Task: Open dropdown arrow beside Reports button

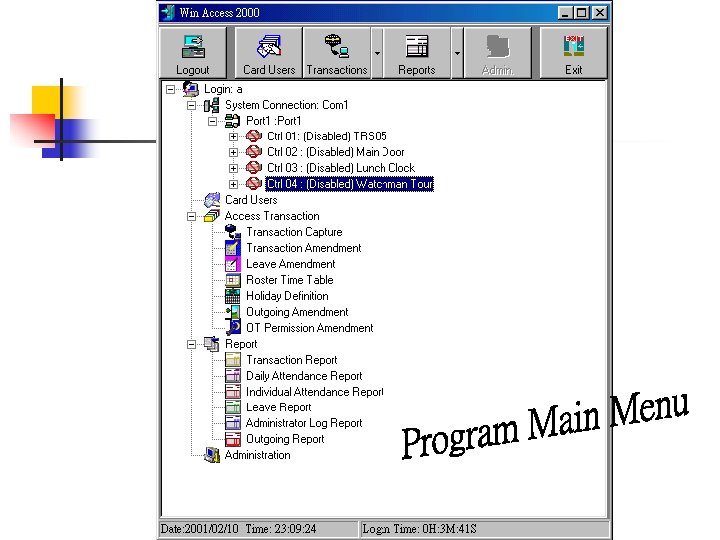Action: 457,53
